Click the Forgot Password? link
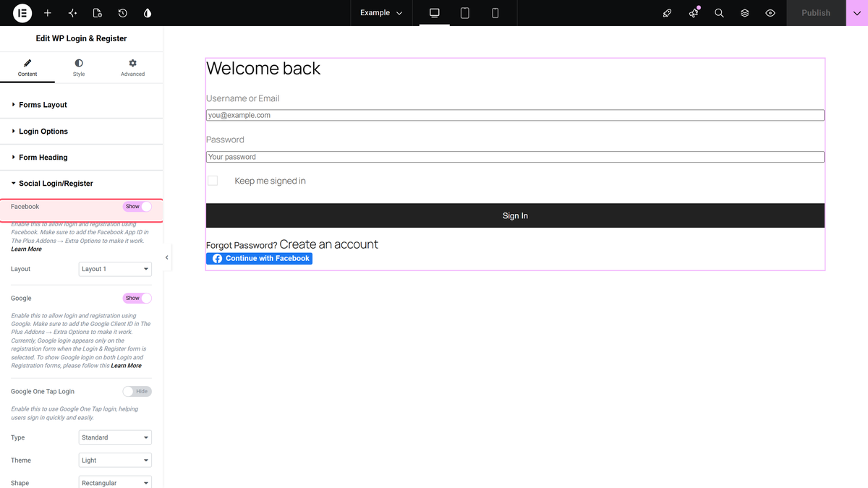868x488 pixels. point(242,245)
